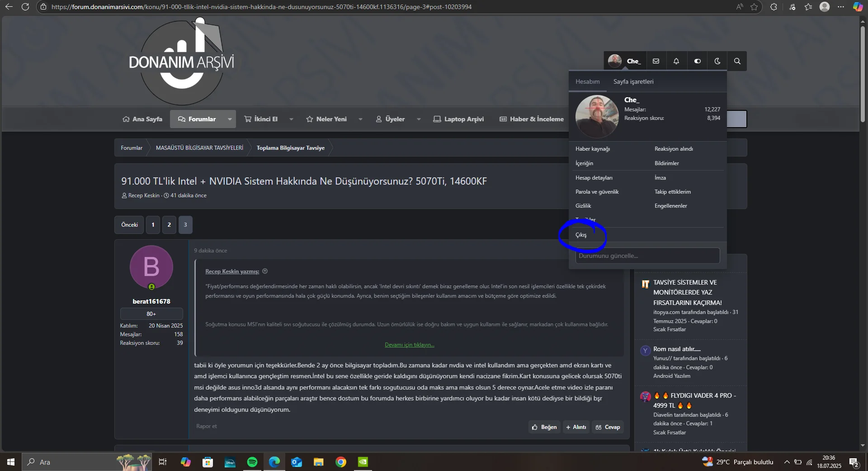868x471 pixels.
Task: Open browser extensions puzzle icon
Action: pos(774,7)
